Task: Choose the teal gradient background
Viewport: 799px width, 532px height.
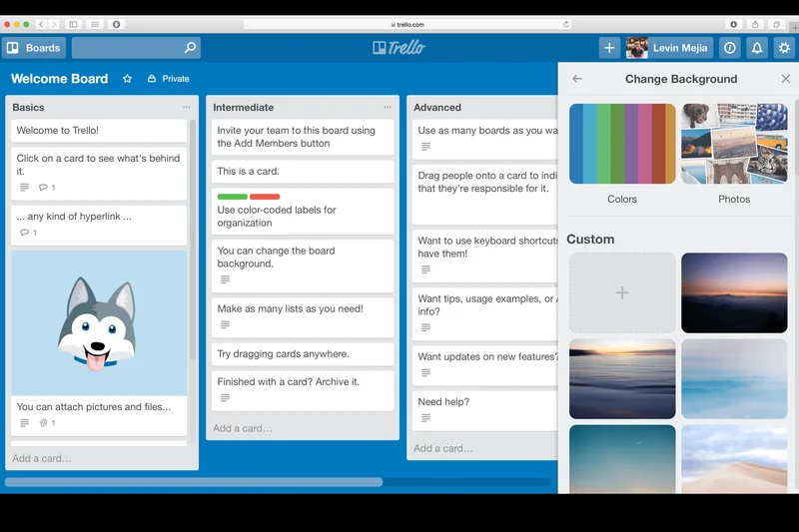Action: tap(622, 459)
